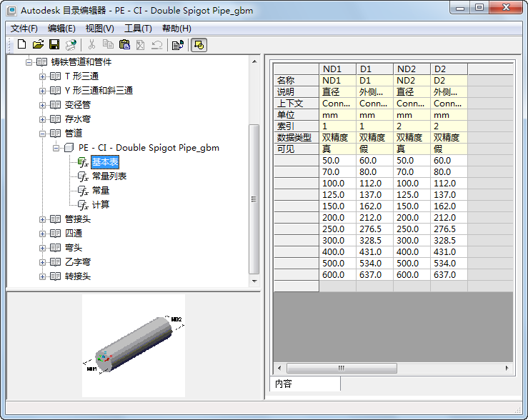The width and height of the screenshot is (528, 420).
Task: Click the 真 visibility cell under ND2
Action: point(412,149)
